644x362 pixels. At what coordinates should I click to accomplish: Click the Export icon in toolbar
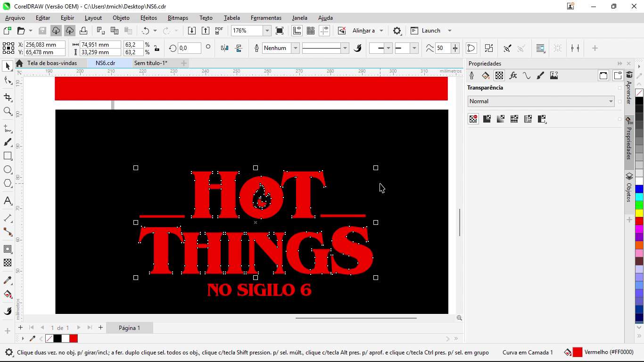(x=206, y=31)
